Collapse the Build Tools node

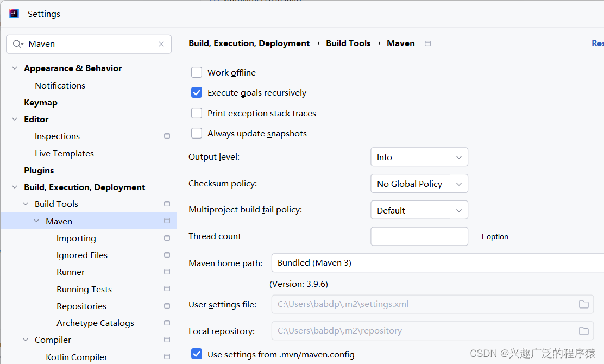26,204
